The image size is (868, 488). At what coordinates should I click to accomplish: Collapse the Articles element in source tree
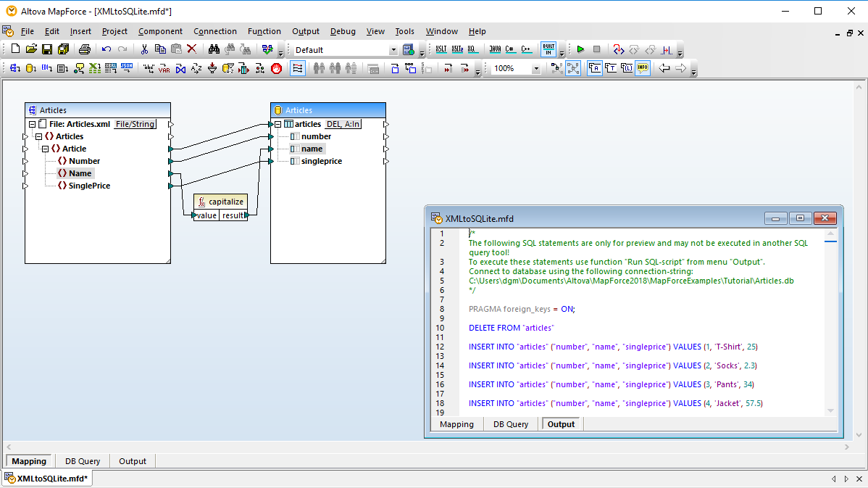point(38,136)
